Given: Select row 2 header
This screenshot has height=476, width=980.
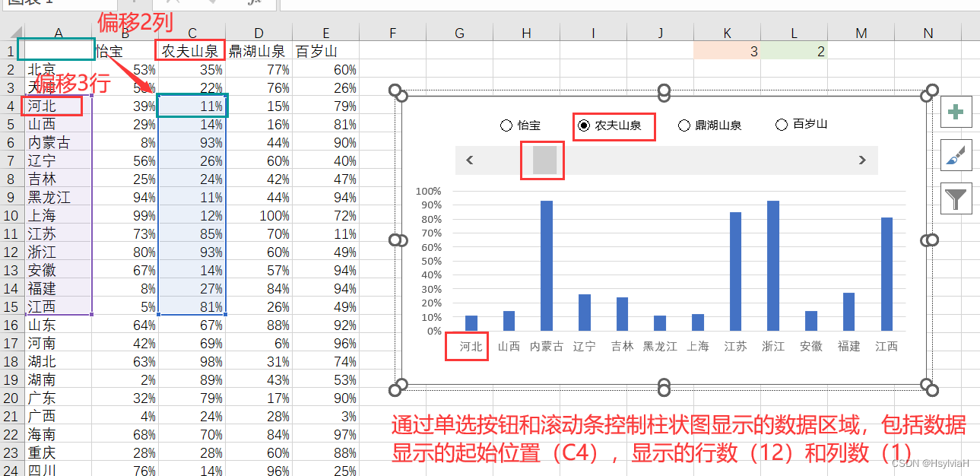Looking at the screenshot, I should pos(11,69).
